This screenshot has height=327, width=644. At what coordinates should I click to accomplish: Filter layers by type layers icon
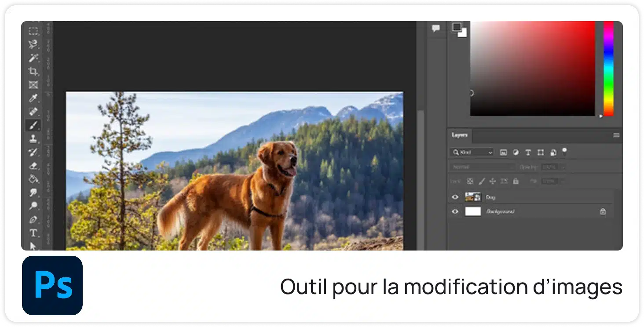[x=528, y=153]
